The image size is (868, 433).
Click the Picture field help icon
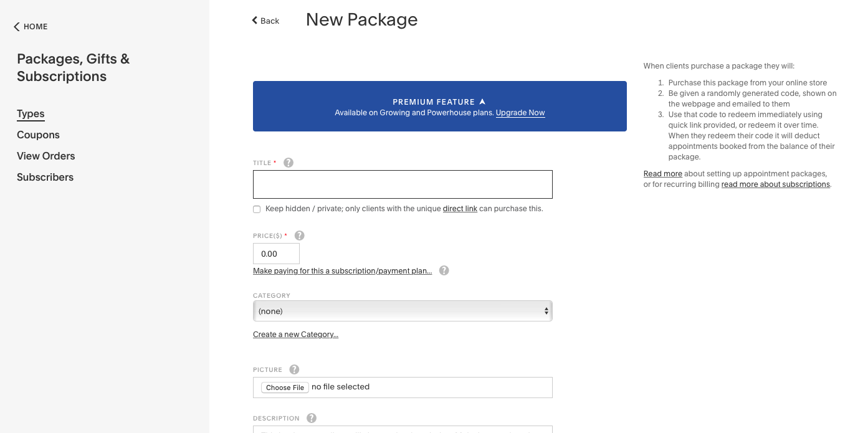pyautogui.click(x=294, y=369)
